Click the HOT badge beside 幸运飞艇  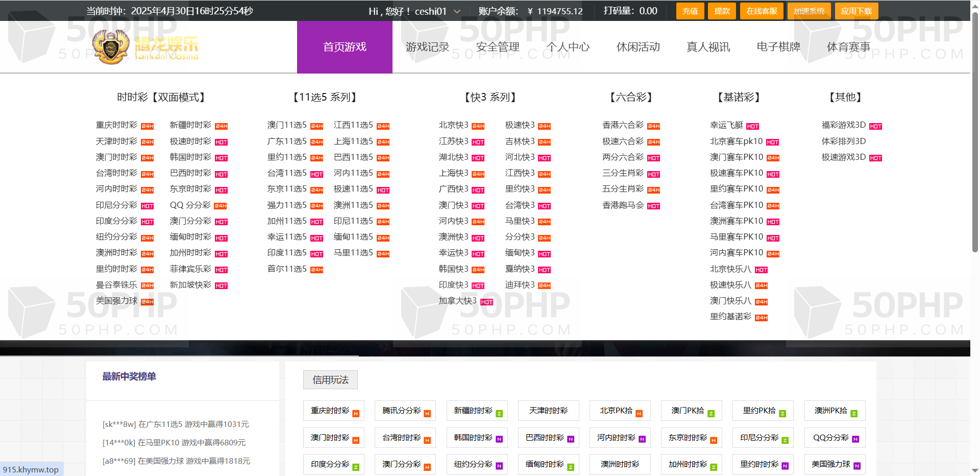coord(752,126)
